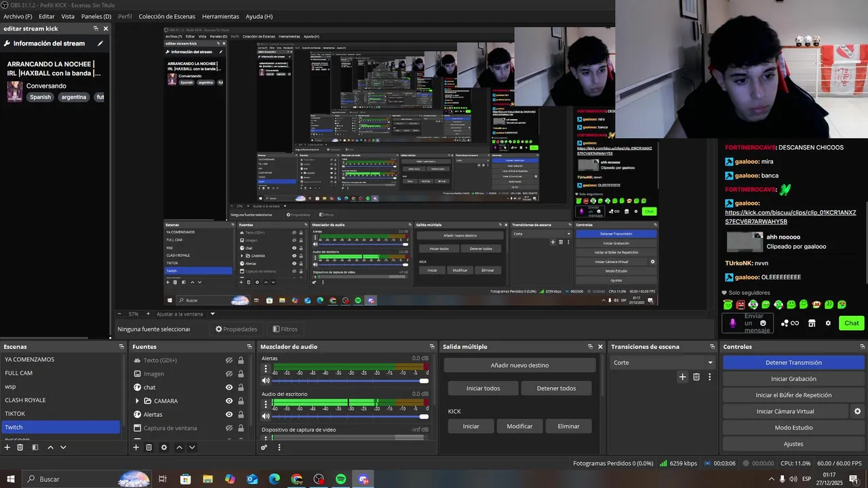Click the KICK Modificar button

[519, 426]
